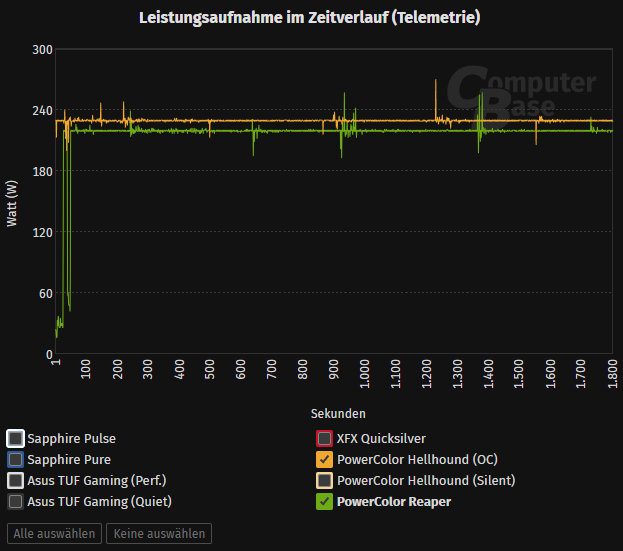
Task: Enable Asus TUF Gaming (Perf.) series
Action: pos(15,481)
